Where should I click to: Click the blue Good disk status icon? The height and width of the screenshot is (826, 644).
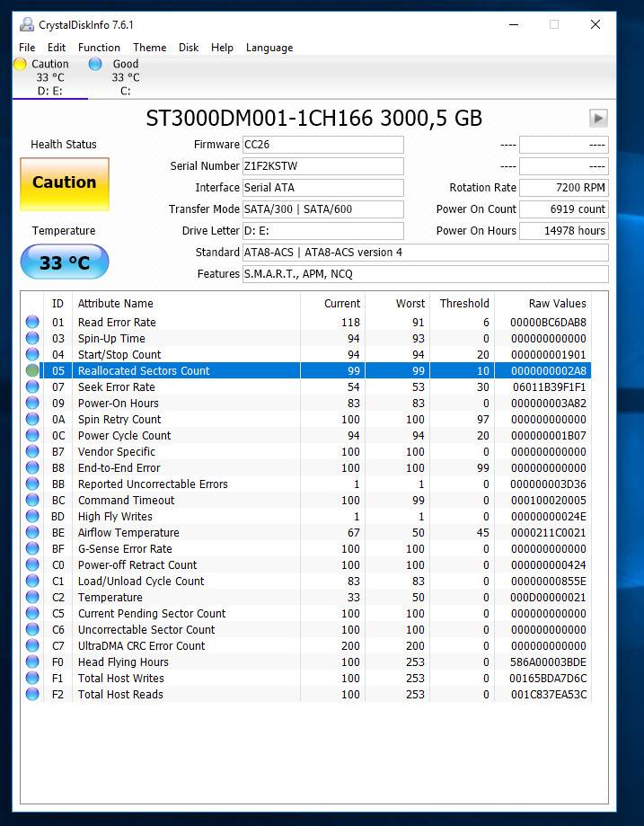pyautogui.click(x=95, y=64)
